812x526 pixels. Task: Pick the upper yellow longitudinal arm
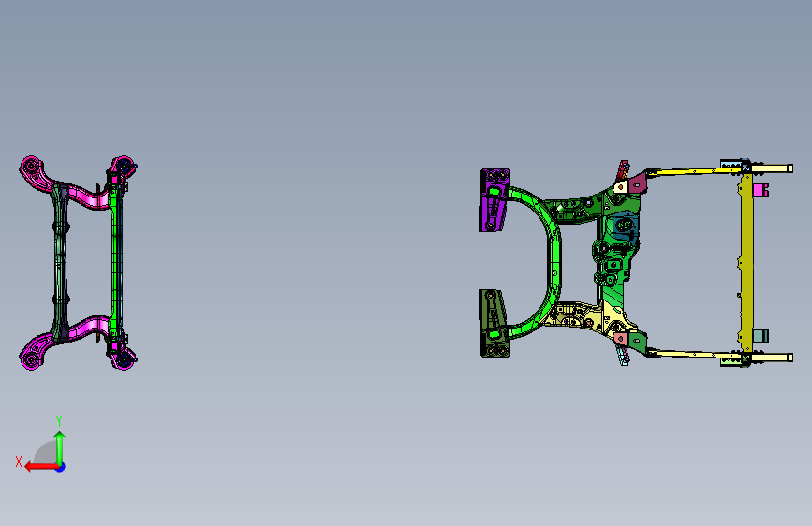[694, 171]
